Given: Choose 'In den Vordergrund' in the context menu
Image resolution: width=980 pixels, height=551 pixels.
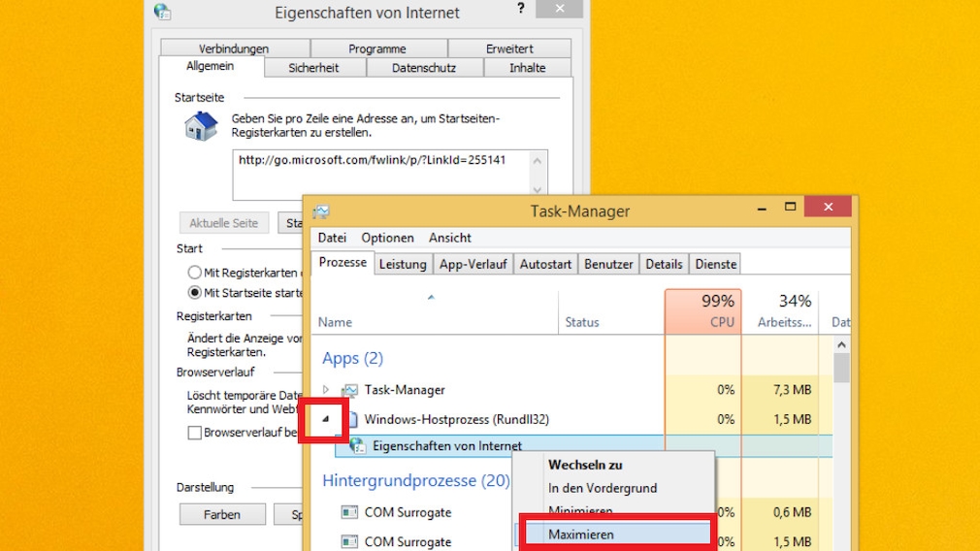Looking at the screenshot, I should pos(603,488).
